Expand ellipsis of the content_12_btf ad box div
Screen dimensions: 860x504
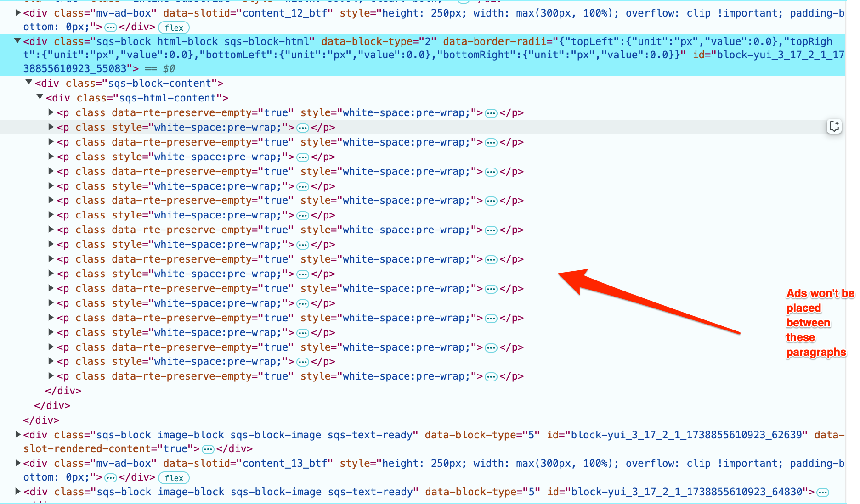click(111, 28)
